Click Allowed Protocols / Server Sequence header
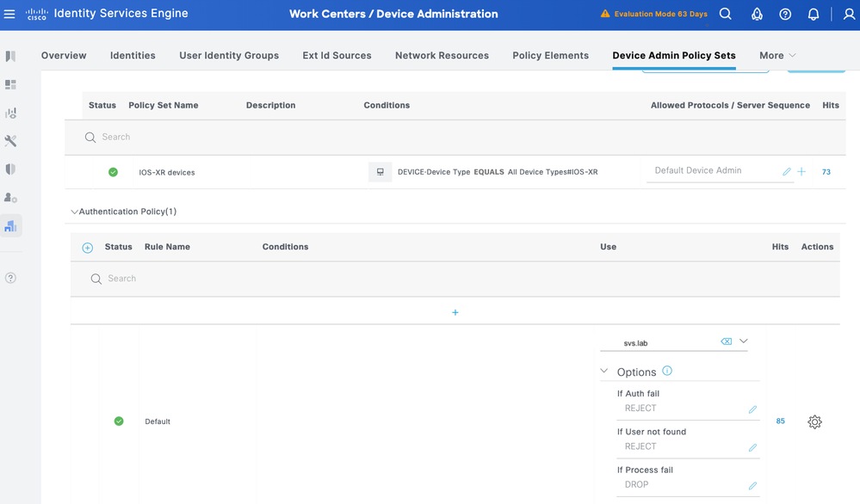Viewport: 860px width, 504px height. point(730,105)
